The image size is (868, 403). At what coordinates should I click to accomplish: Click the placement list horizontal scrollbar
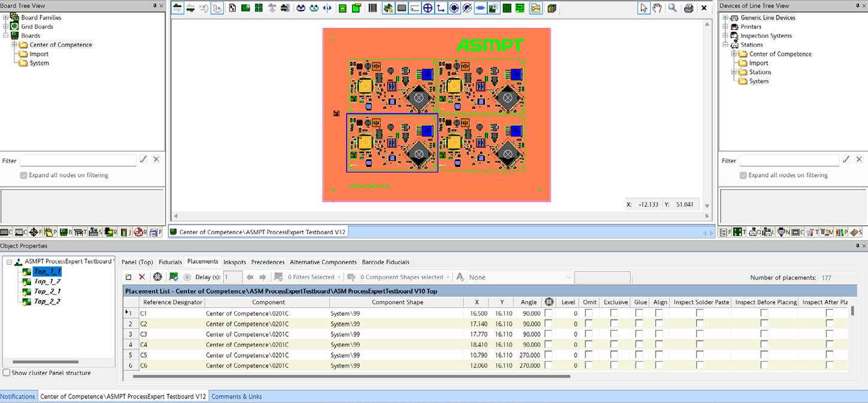[351, 377]
